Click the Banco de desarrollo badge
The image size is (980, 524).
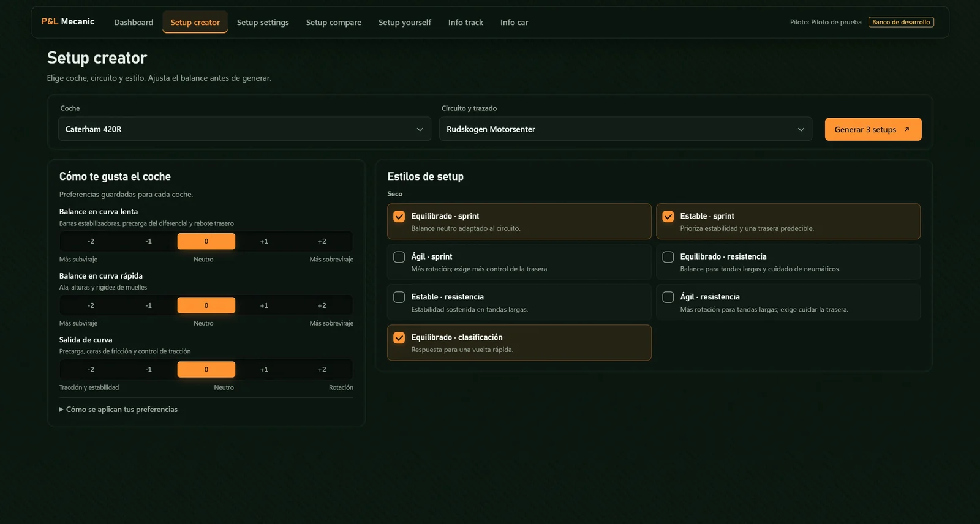click(901, 22)
